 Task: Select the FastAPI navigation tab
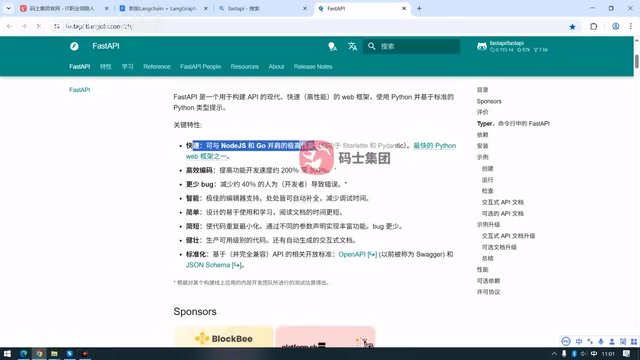[x=80, y=67]
